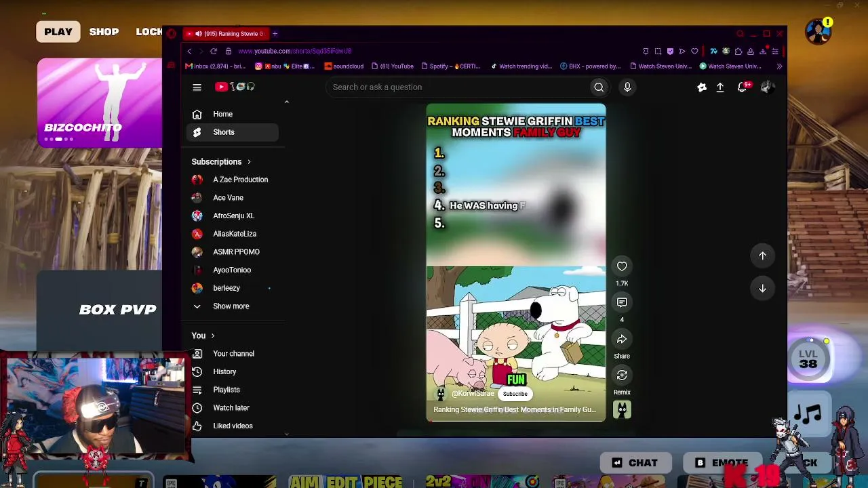The width and height of the screenshot is (868, 488).
Task: Show more bookmarks with the chevron
Action: click(x=779, y=66)
